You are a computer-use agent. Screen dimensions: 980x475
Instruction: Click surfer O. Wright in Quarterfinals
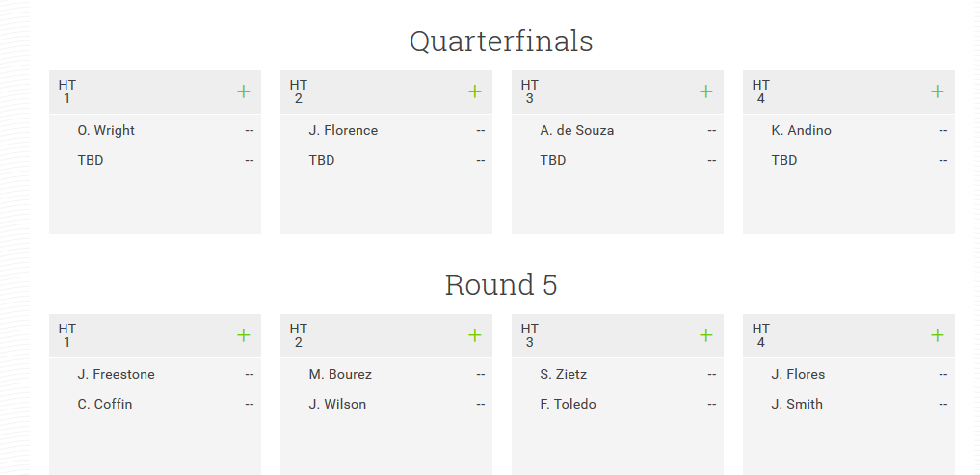pyautogui.click(x=106, y=131)
